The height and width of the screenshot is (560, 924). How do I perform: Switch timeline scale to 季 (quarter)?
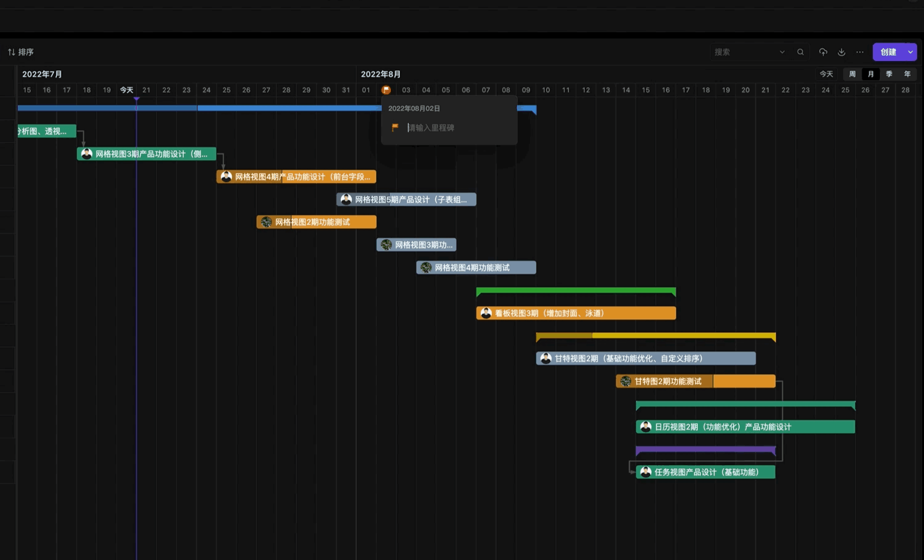(x=889, y=74)
